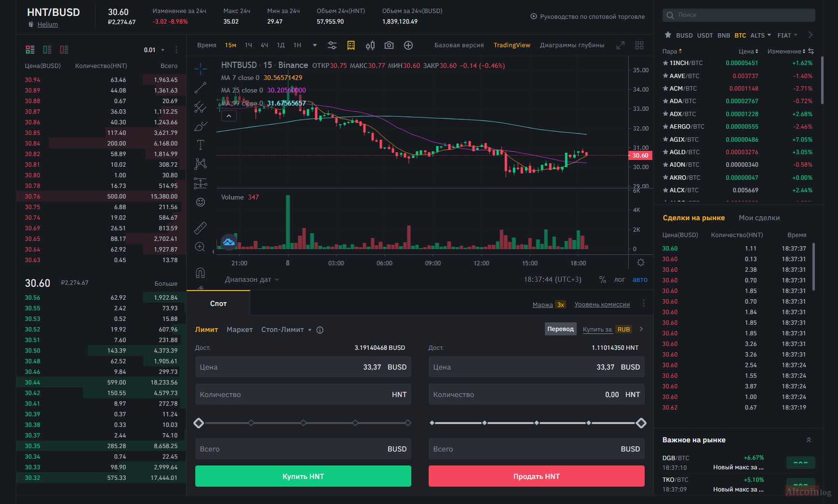This screenshot has width=838, height=504.
Task: Expand chart to fullscreen
Action: click(x=621, y=45)
